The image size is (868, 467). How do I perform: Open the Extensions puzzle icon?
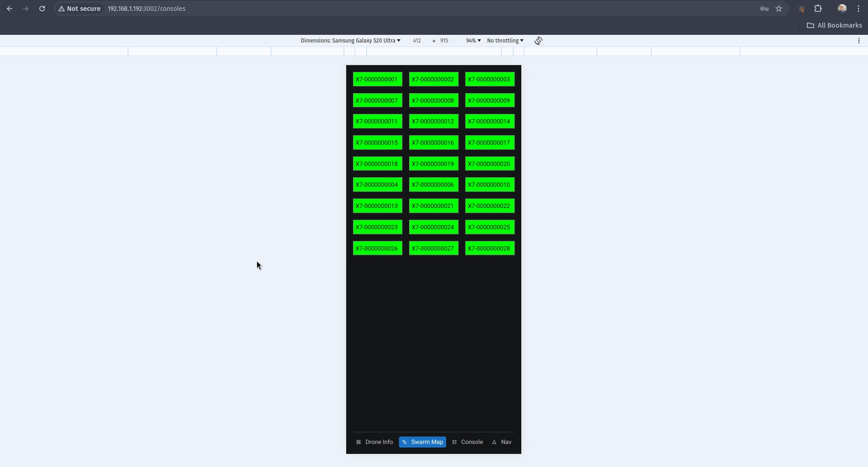pyautogui.click(x=818, y=9)
